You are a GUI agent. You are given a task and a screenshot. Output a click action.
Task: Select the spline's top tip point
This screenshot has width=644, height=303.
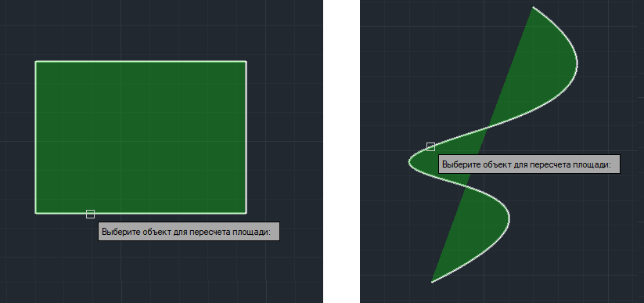tap(533, 7)
